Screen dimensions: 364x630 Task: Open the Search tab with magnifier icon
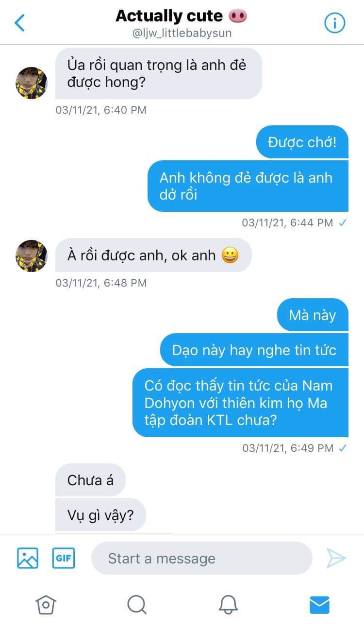coord(137,605)
